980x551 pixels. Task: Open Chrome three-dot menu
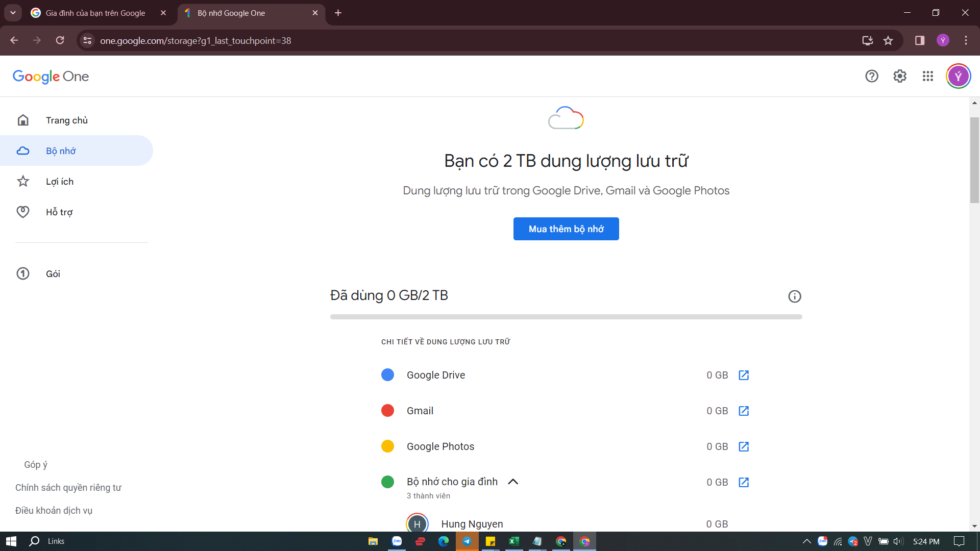tap(966, 40)
